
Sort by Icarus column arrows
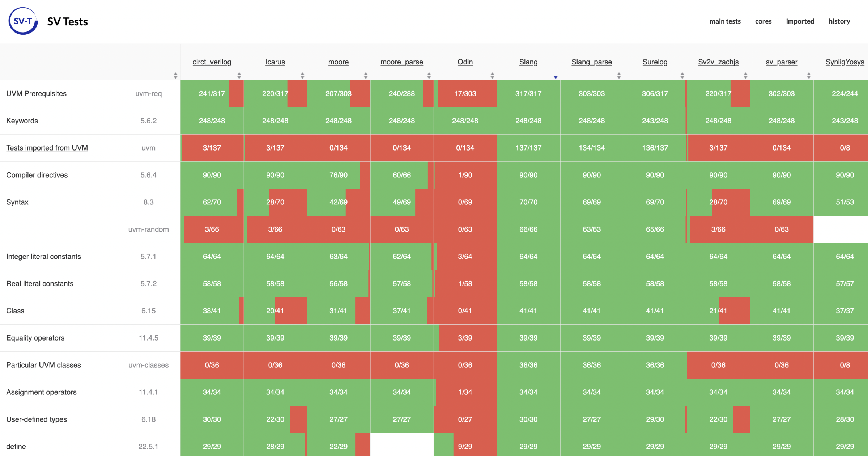(302, 75)
